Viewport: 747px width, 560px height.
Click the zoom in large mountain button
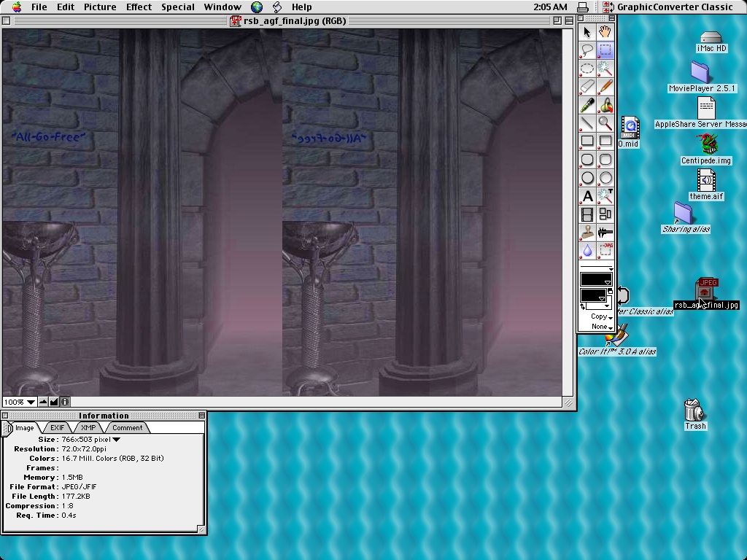pos(54,402)
